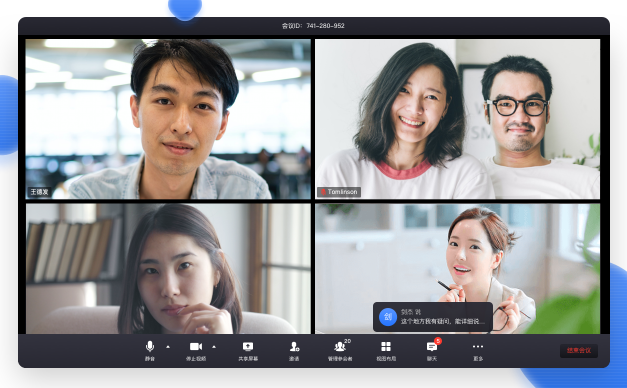
Task: Open the chat with unread messages
Action: tap(432, 351)
